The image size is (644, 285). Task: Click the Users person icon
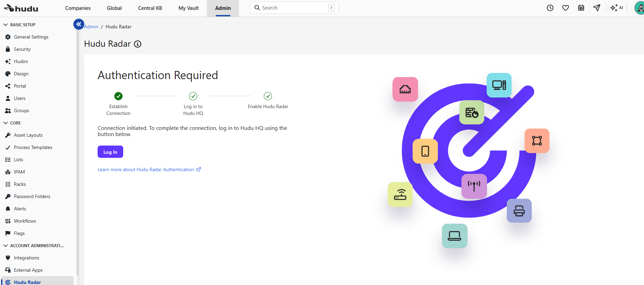pos(8,98)
